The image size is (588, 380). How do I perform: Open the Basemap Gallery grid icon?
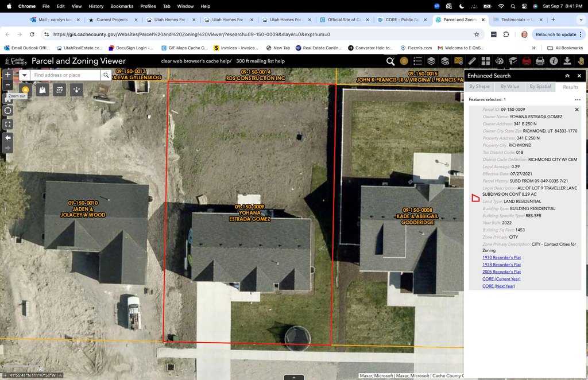pos(485,61)
